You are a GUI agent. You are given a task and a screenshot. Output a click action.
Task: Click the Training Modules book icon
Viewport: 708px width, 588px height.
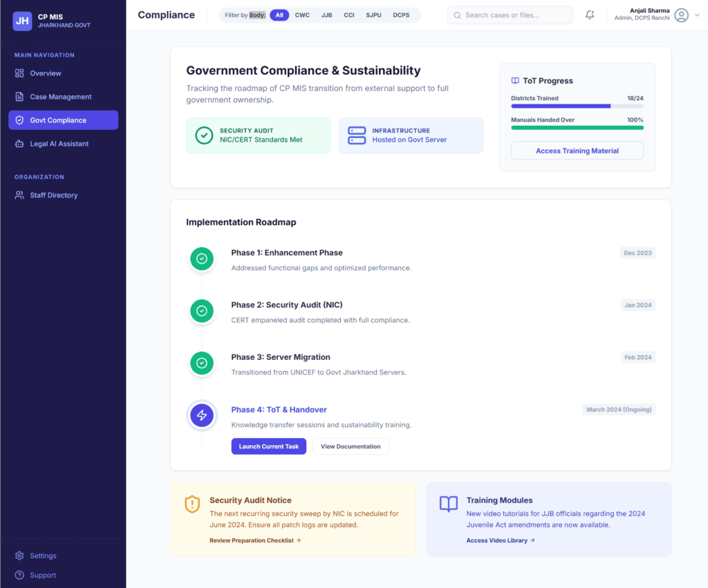coord(449,504)
